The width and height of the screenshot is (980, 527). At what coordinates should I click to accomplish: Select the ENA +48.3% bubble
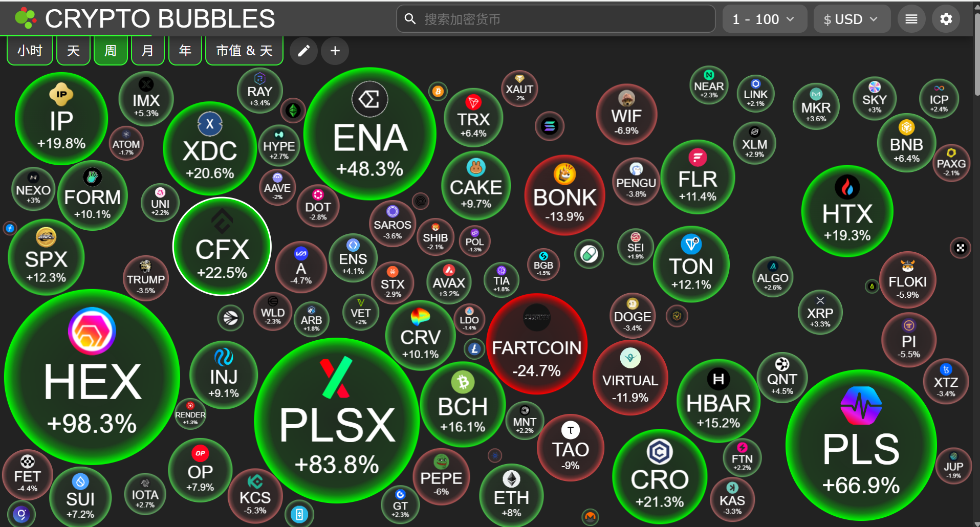tap(370, 134)
